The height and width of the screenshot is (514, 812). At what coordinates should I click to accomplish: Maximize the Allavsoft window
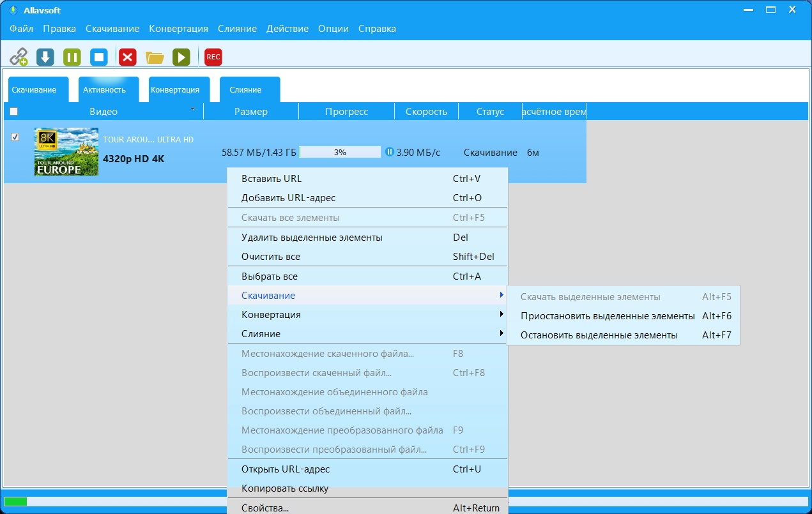click(x=771, y=10)
